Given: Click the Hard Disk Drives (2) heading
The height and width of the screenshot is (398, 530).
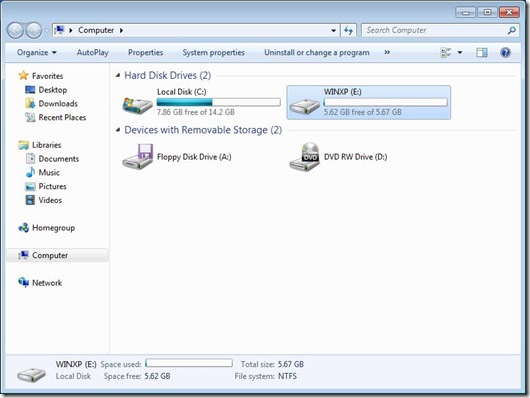Looking at the screenshot, I should coord(167,75).
